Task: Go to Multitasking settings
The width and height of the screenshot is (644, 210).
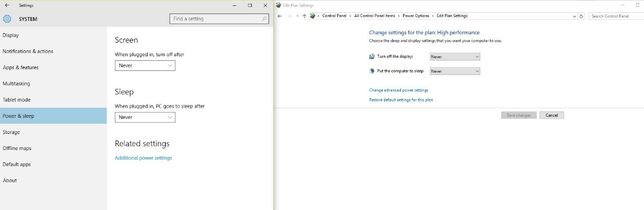Action: (x=53, y=84)
